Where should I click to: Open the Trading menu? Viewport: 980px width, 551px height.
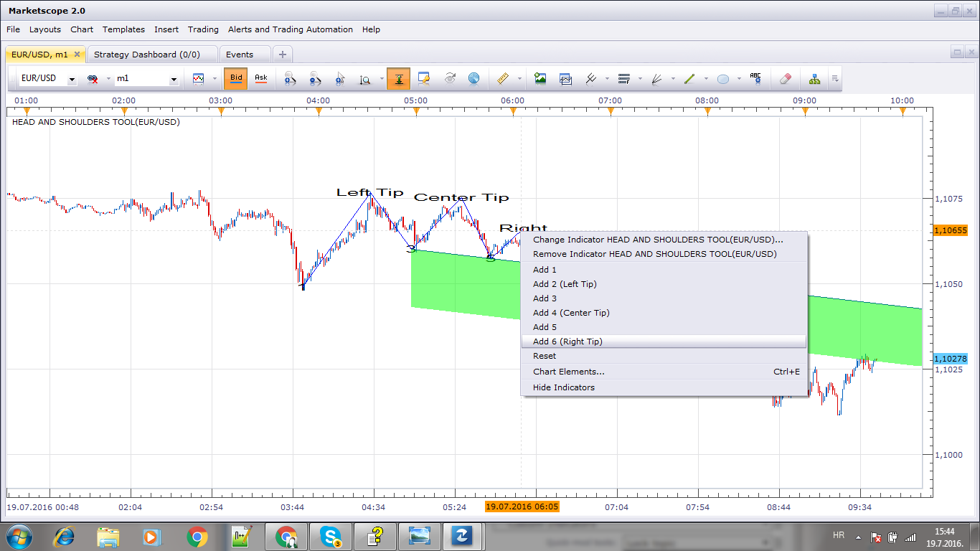click(203, 29)
